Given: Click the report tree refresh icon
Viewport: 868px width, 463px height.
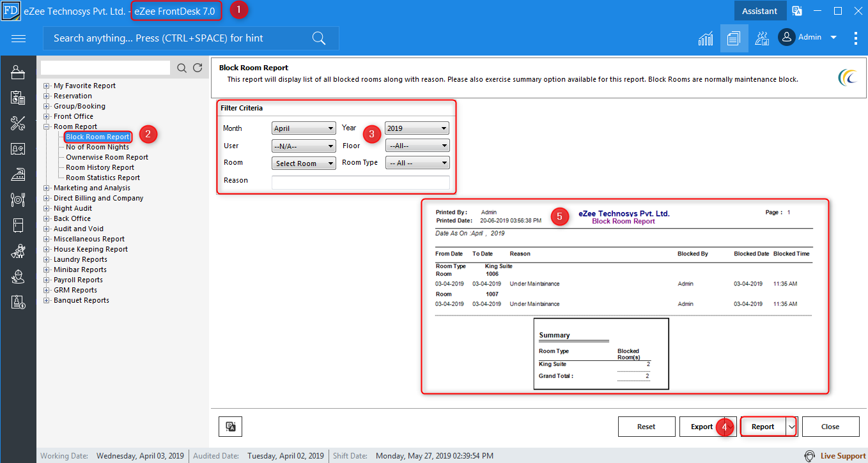Looking at the screenshot, I should (198, 68).
